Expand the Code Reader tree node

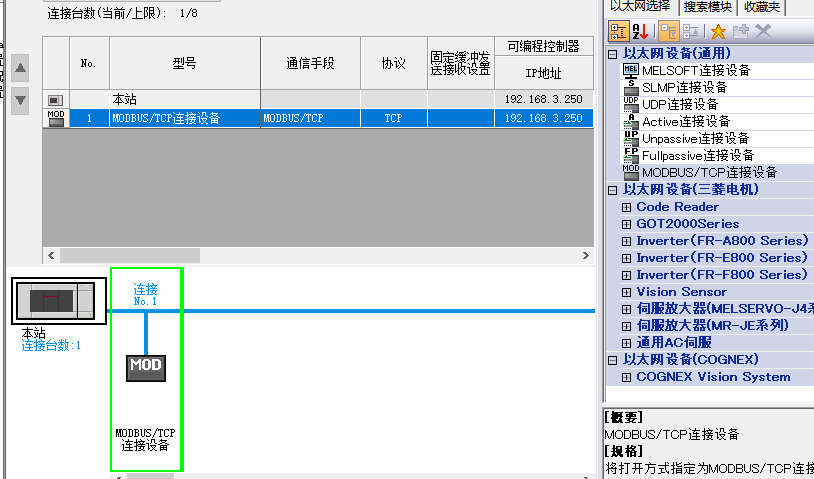tap(627, 207)
